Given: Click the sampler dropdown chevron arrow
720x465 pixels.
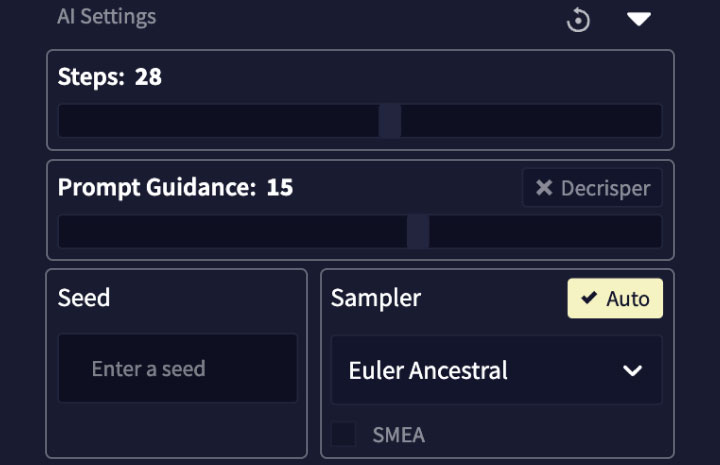Looking at the screenshot, I should (x=632, y=371).
